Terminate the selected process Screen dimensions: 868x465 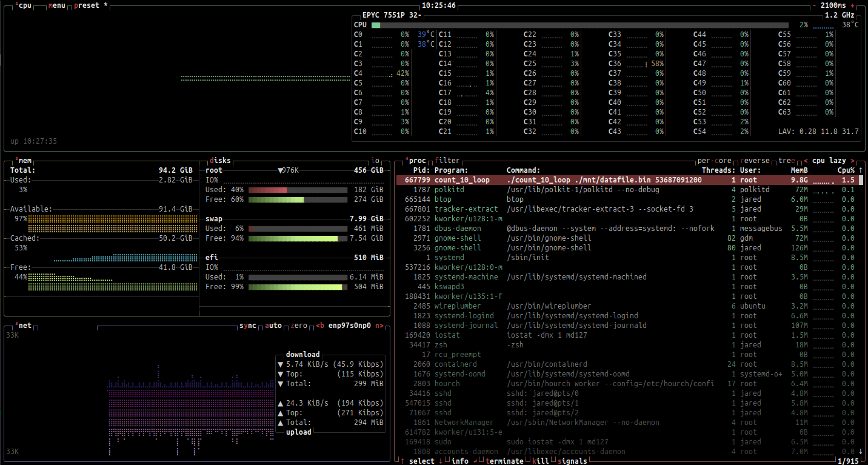pos(504,461)
